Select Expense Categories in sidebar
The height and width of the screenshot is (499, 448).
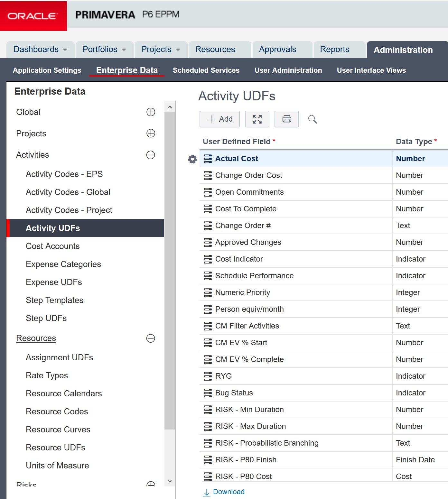[x=63, y=264]
